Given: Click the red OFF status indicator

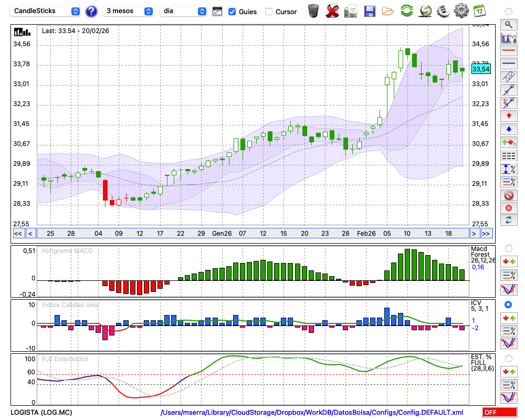Looking at the screenshot, I should pos(499,413).
